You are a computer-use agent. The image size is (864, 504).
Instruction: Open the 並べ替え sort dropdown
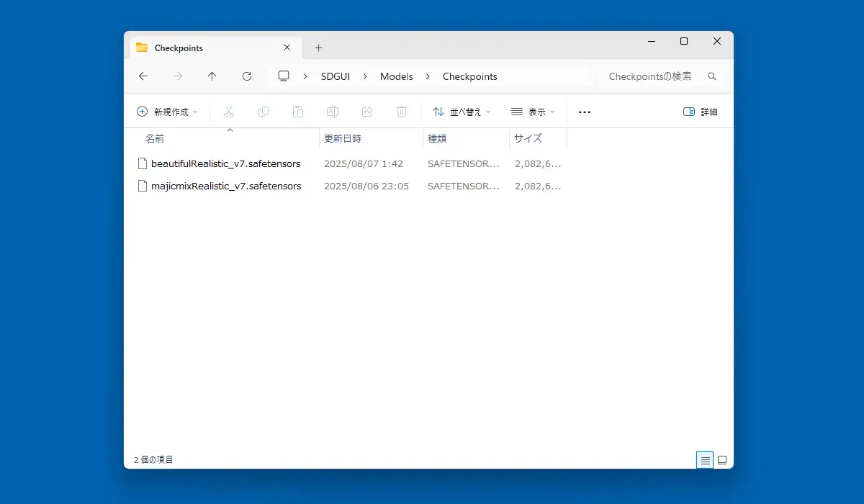pyautogui.click(x=462, y=112)
